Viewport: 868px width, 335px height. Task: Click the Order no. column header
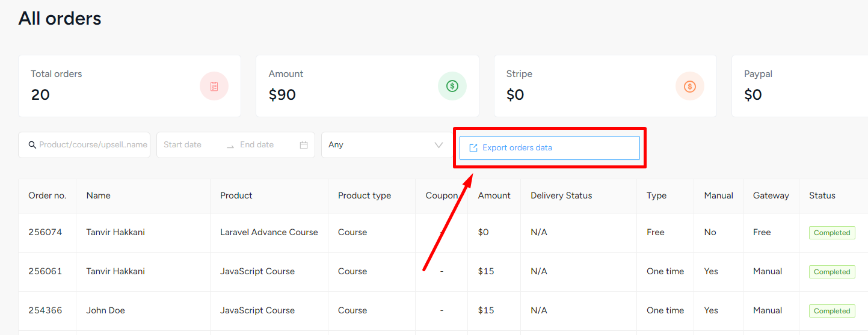pos(48,195)
